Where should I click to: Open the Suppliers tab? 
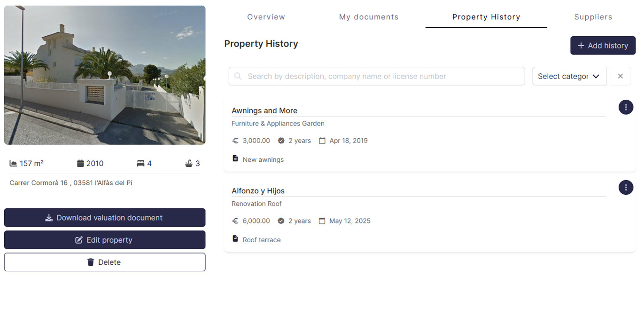pos(593,17)
